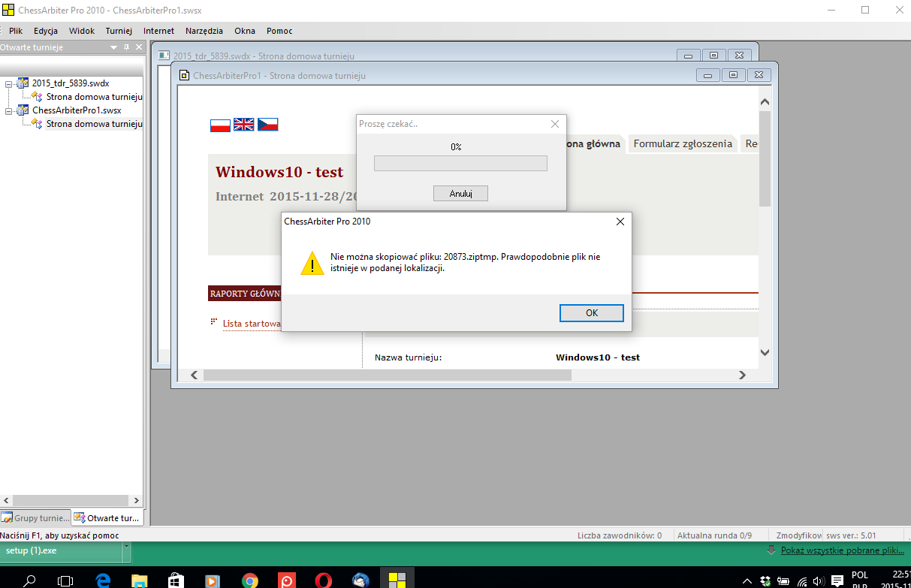This screenshot has height=588, width=911.
Task: Click the warning icon in the error dialog
Action: click(312, 264)
